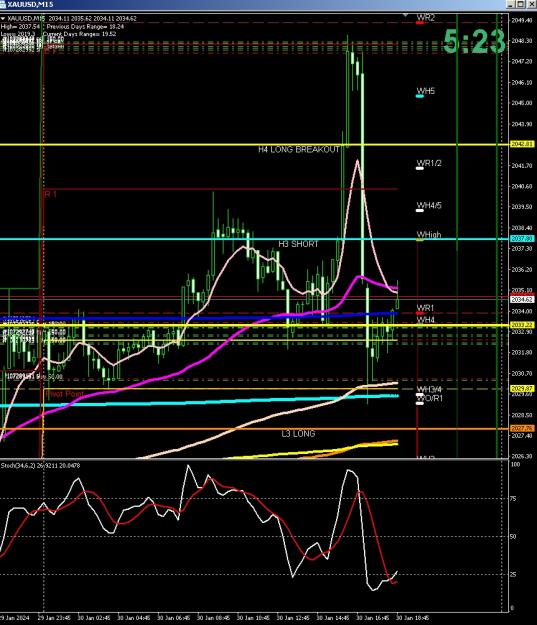The image size is (537, 625).
Task: Click the cyan 2037.80 price tag
Action: pyautogui.click(x=522, y=239)
